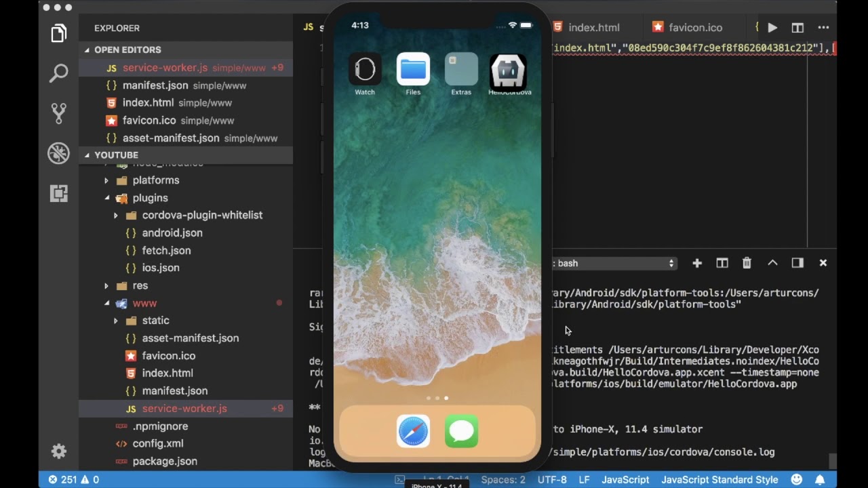Open Safari from the simulator dock

(413, 431)
